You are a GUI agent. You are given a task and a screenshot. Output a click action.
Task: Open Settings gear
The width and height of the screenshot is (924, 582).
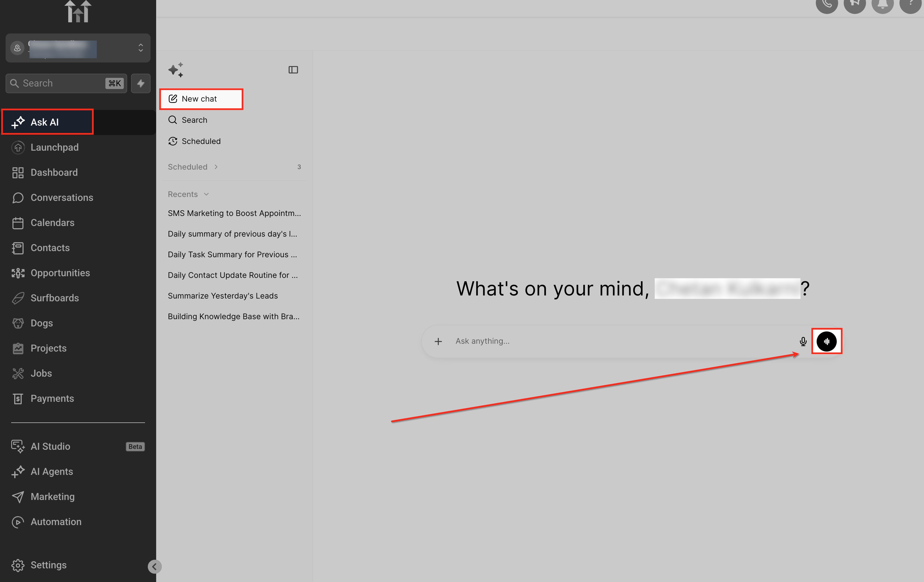click(x=18, y=565)
